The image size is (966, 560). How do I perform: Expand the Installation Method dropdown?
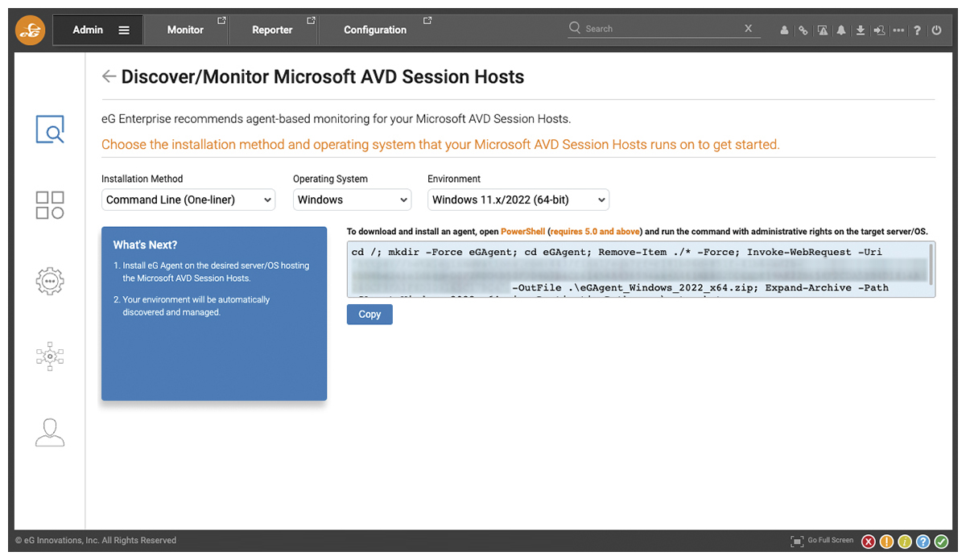coord(188,200)
